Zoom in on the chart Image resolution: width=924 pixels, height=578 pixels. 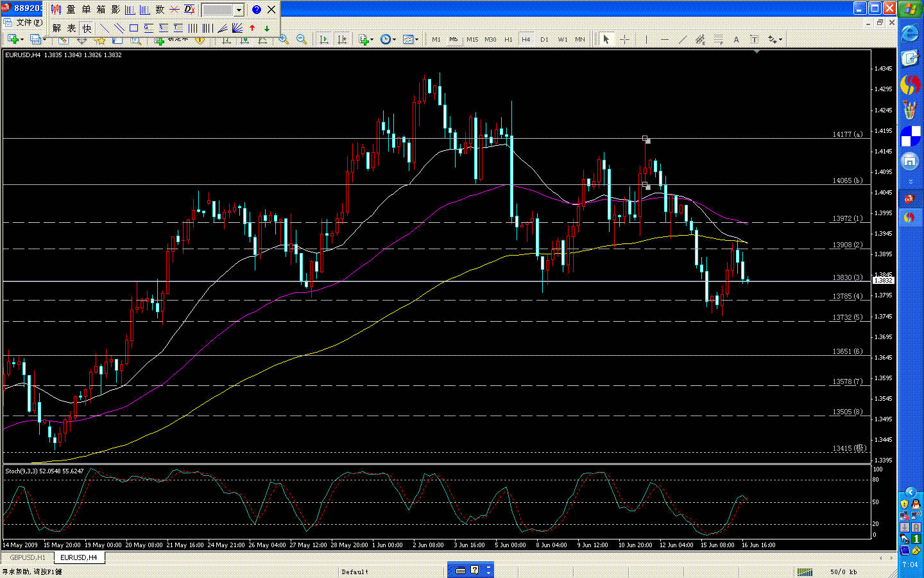(284, 39)
